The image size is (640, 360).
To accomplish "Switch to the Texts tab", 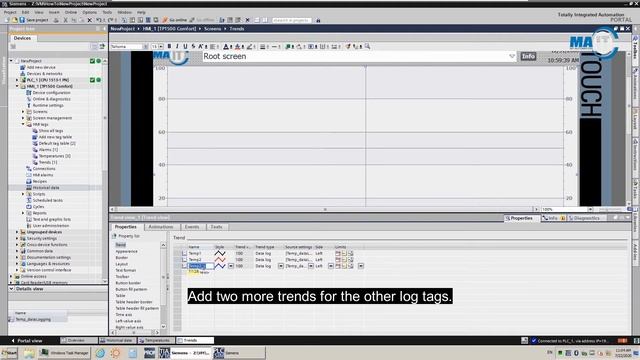I will [216, 227].
